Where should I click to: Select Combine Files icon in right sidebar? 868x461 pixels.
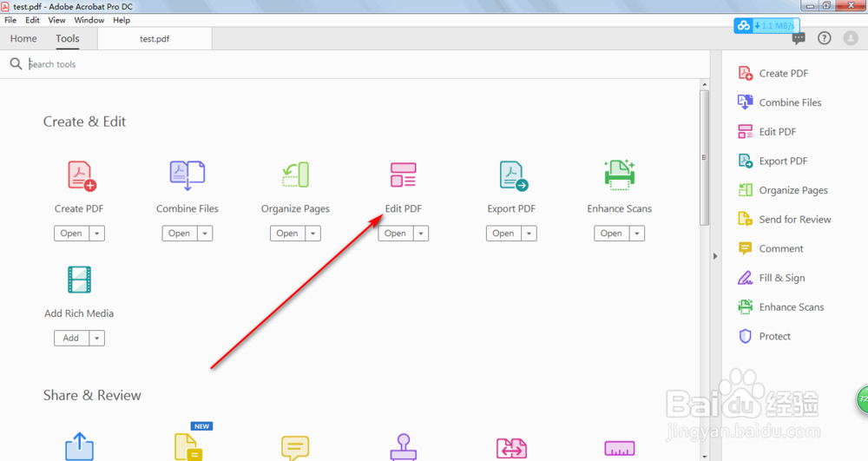tap(745, 102)
